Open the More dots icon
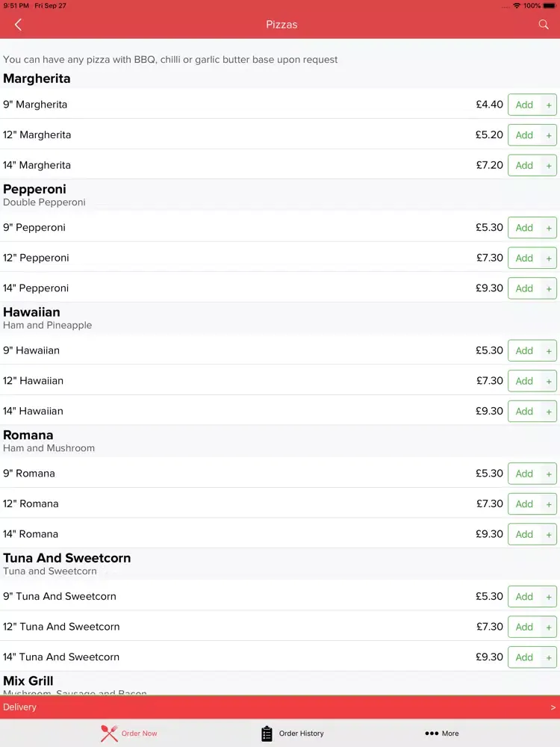 click(432, 734)
